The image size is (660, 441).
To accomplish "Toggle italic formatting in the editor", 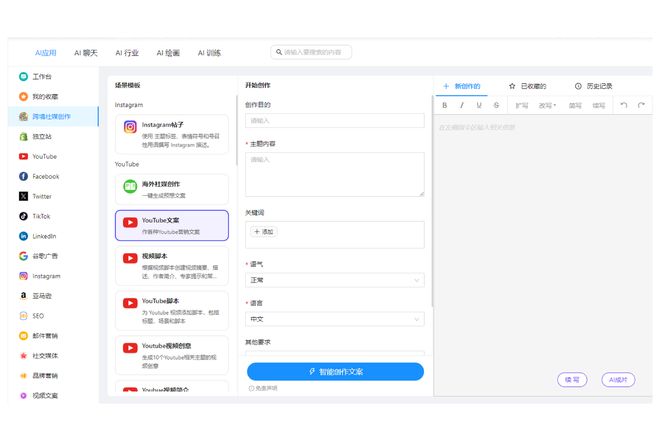I will tap(462, 105).
